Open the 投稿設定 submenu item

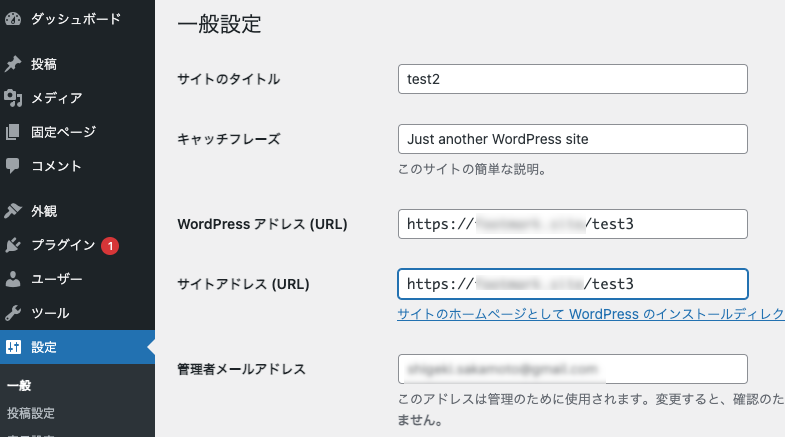click(31, 413)
